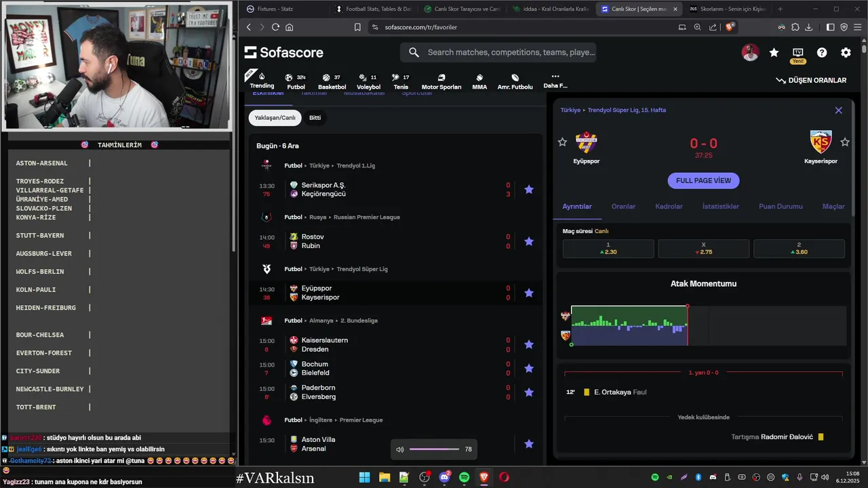Favorite Kayserispor team in match panel

pos(845,142)
